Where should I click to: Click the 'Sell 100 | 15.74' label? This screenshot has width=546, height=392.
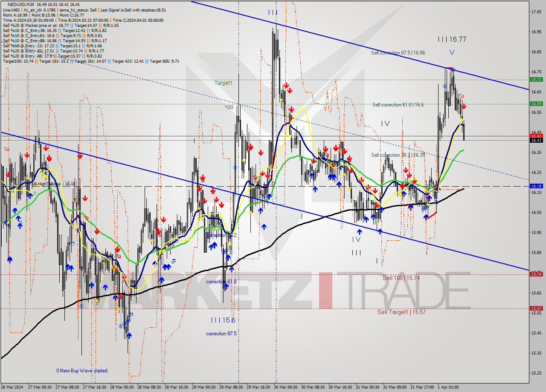pos(401,278)
